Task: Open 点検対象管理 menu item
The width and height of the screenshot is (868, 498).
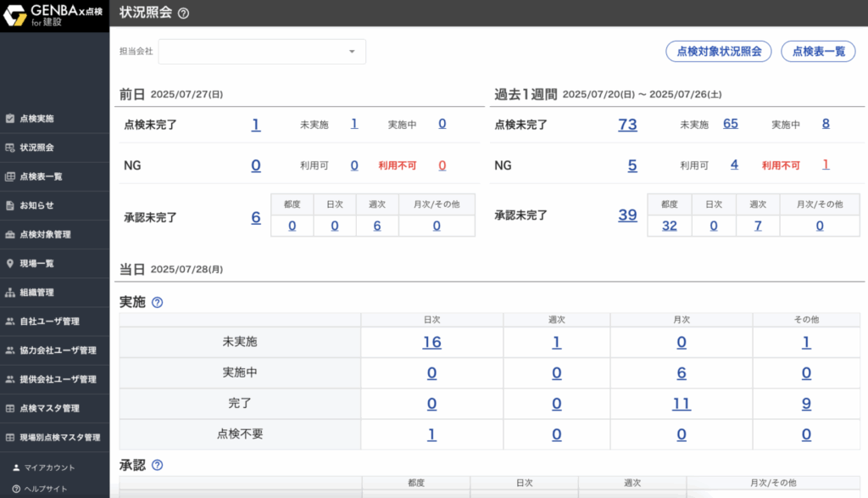Action: [55, 234]
